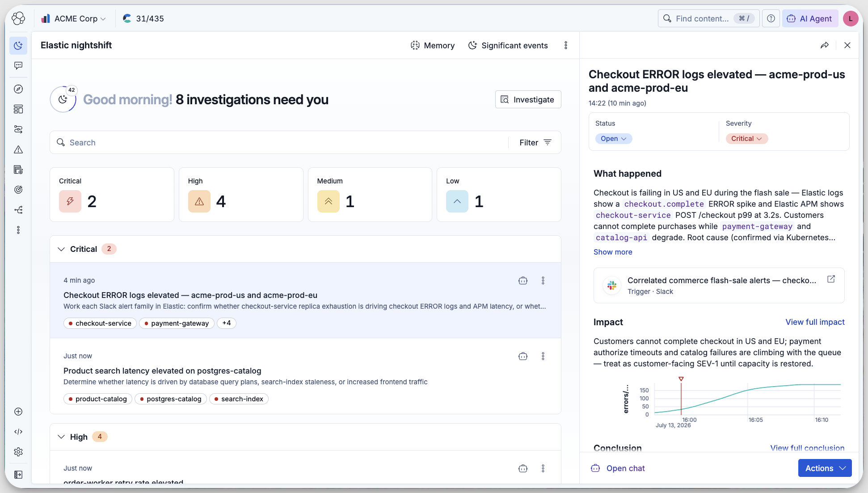Click the 42 nightshift status badge
Screen dimensions: 868x493
72,90
